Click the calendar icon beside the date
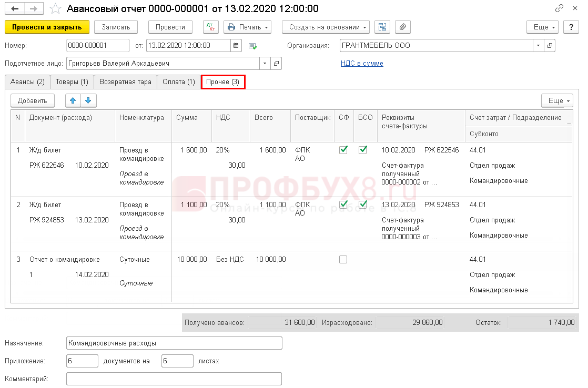 coord(236,46)
